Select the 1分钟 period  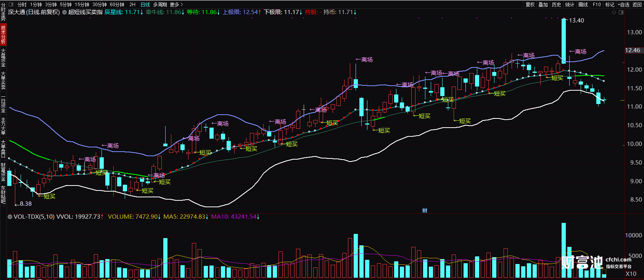pos(36,5)
